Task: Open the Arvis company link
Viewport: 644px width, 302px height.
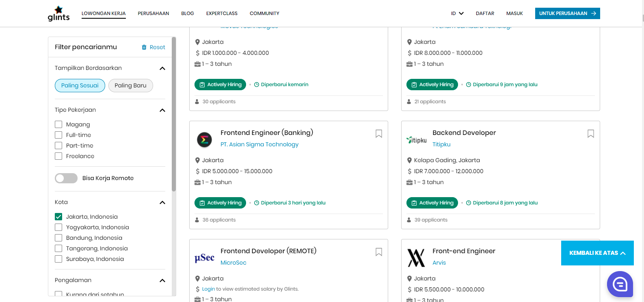Action: [x=439, y=263]
